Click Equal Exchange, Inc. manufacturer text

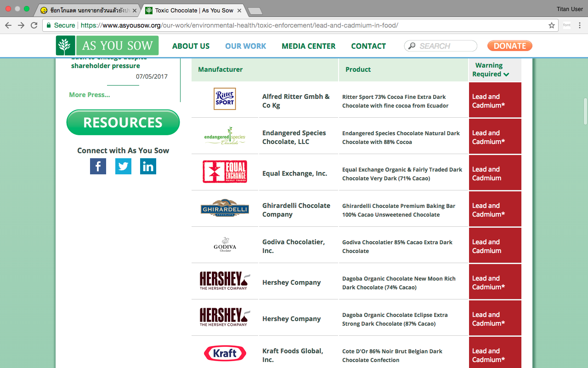[x=294, y=173]
